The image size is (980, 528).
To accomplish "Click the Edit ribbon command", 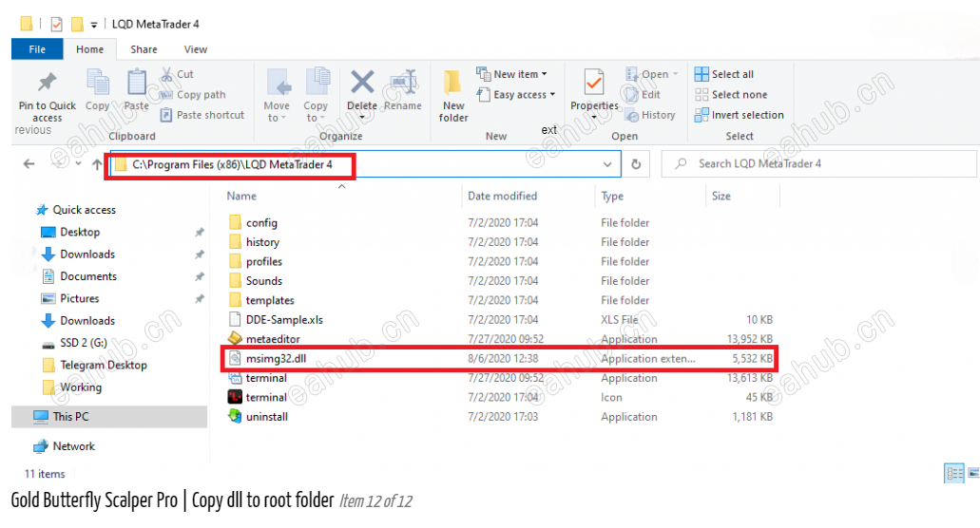I will pyautogui.click(x=644, y=95).
